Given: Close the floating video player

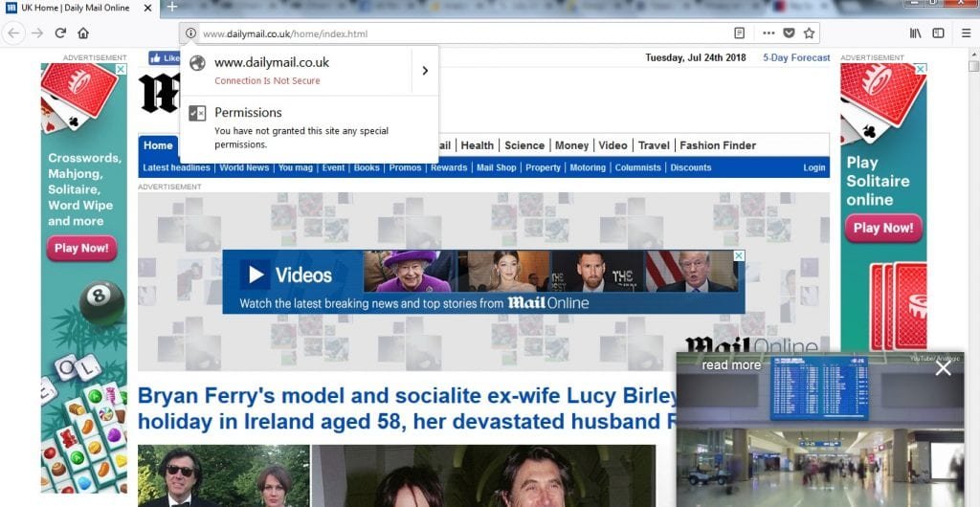Looking at the screenshot, I should click(943, 368).
